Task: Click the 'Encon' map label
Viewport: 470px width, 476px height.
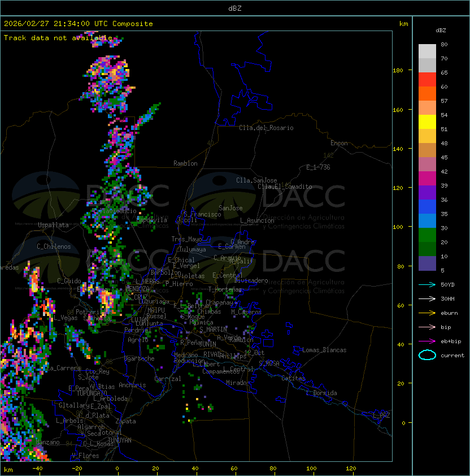Action: pos(339,143)
